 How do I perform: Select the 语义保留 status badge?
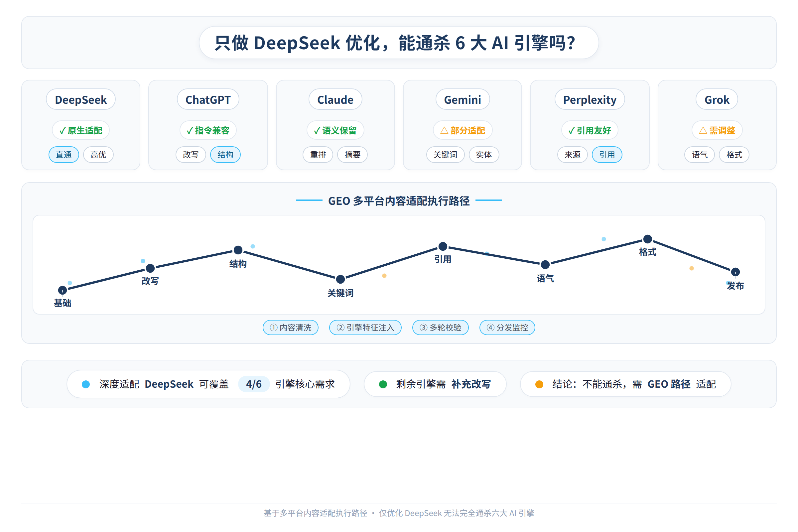pyautogui.click(x=335, y=130)
